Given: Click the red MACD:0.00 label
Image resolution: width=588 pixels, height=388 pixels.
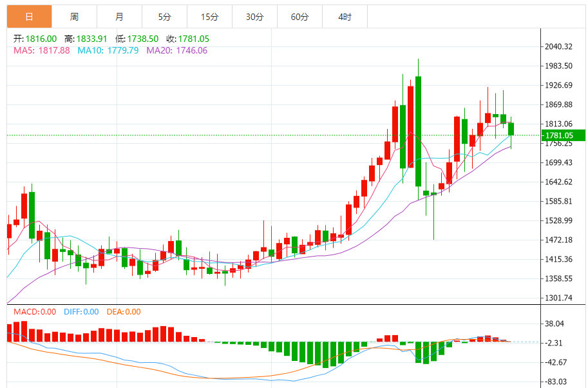Looking at the screenshot, I should coord(32,312).
